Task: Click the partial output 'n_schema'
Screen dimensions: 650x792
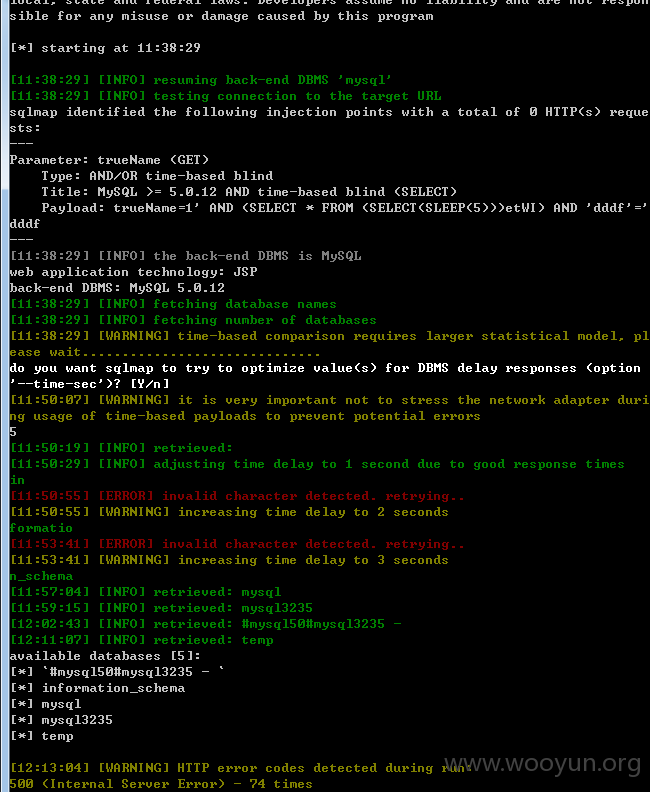Action: tap(41, 576)
